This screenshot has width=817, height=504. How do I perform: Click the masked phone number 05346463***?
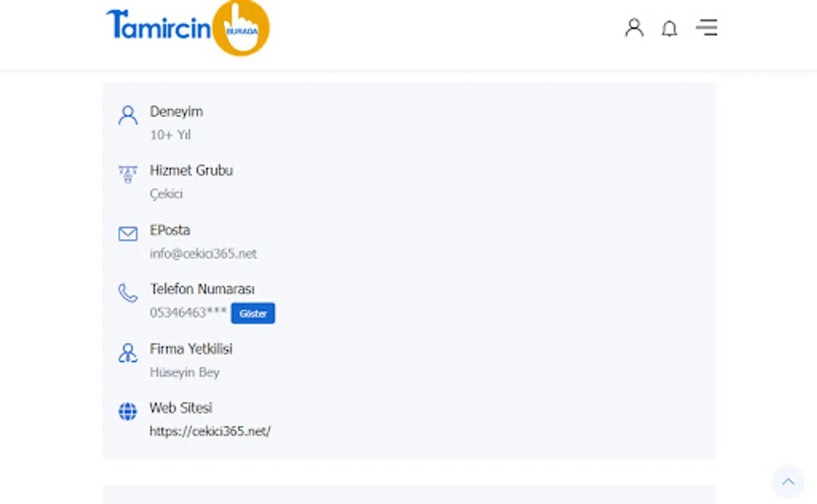click(188, 312)
